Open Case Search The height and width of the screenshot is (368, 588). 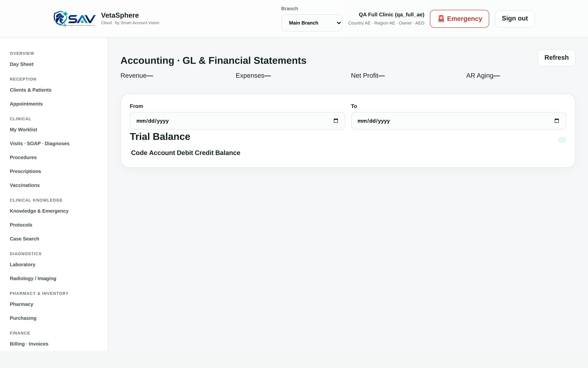(x=24, y=239)
